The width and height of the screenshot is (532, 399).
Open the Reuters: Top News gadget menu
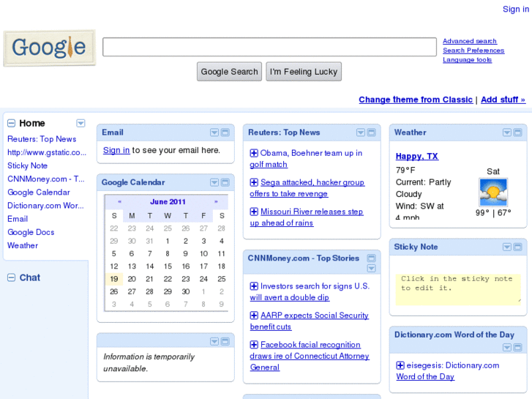point(361,133)
